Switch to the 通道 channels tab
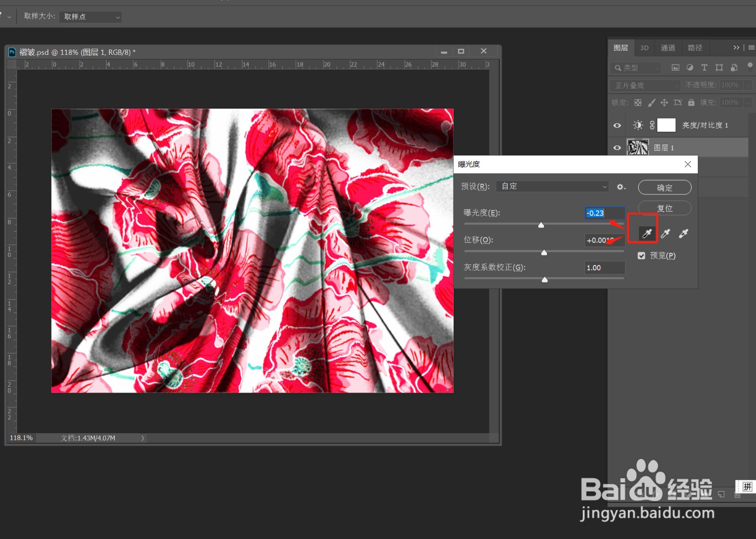 tap(668, 48)
